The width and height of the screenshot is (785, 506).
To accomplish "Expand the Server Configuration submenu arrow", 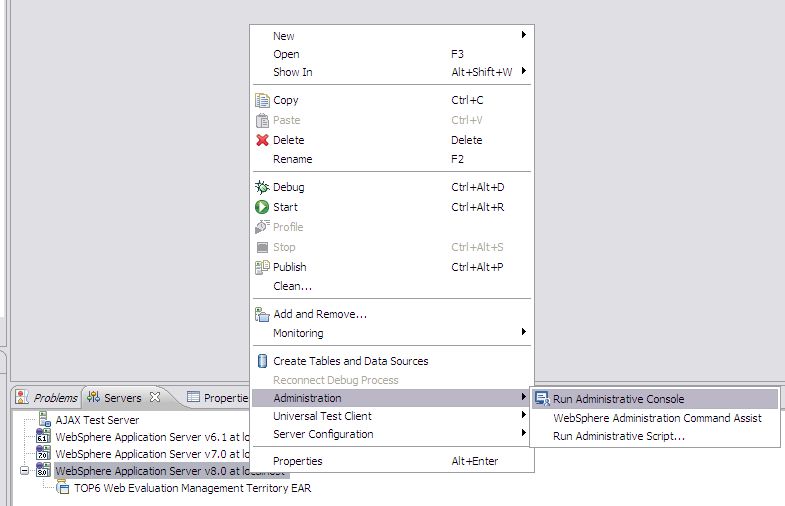I will click(524, 432).
